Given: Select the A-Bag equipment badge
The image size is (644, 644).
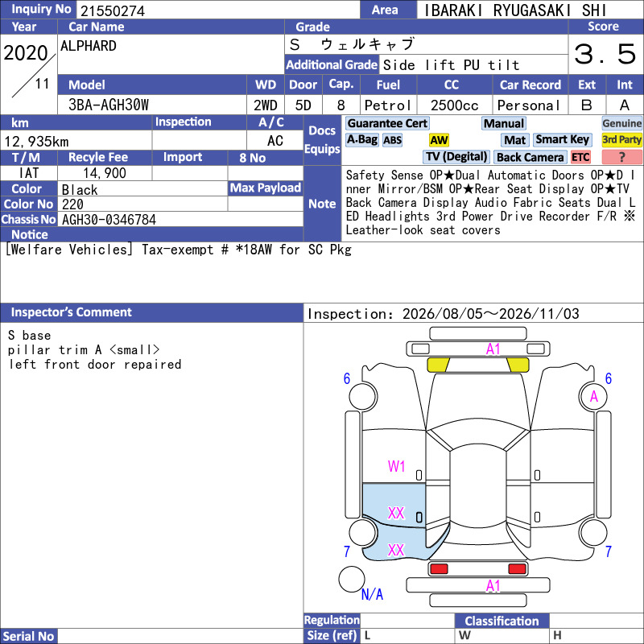Looking at the screenshot, I should (361, 140).
